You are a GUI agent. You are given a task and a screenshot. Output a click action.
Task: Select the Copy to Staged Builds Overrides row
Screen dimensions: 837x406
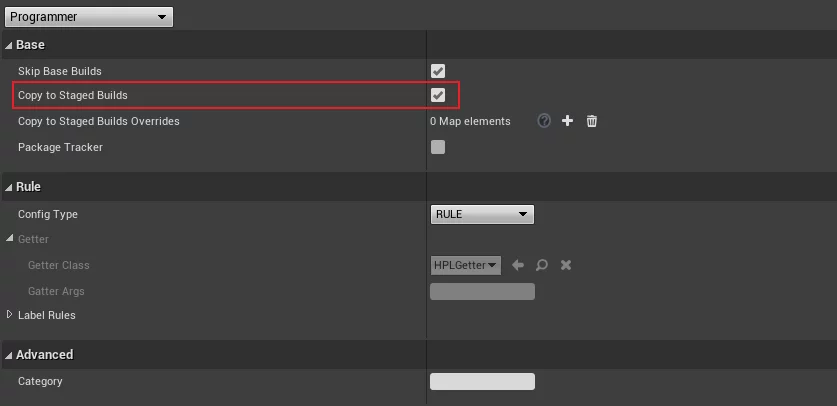coord(418,121)
